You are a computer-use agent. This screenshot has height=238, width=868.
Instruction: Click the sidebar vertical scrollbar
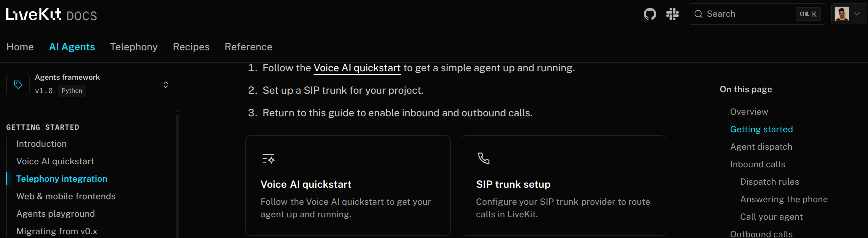[177, 175]
